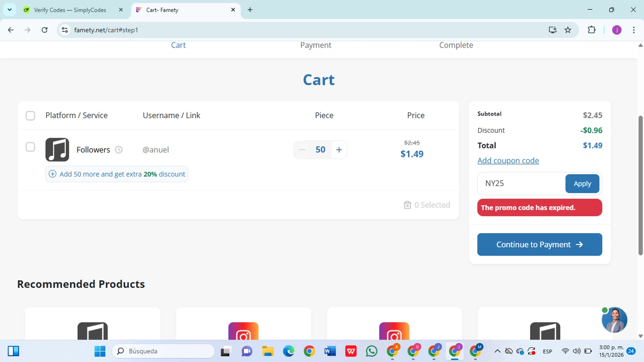Viewport: 644px width, 362px height.
Task: Click the @anuel username text
Action: (x=155, y=150)
